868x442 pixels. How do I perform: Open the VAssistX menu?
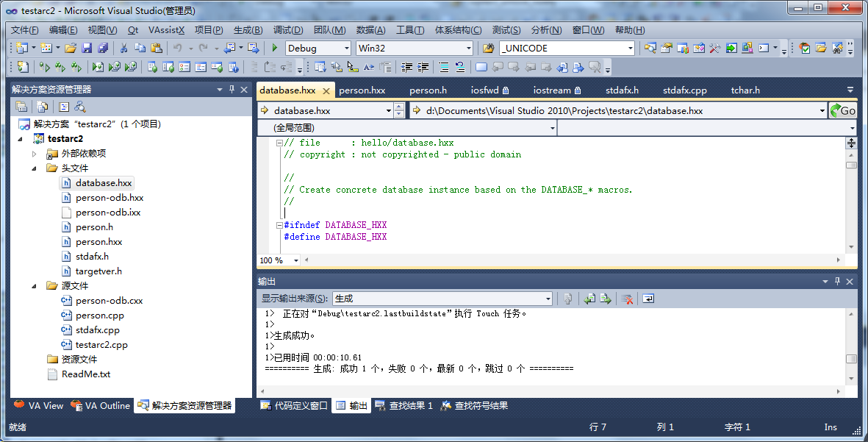coord(166,30)
